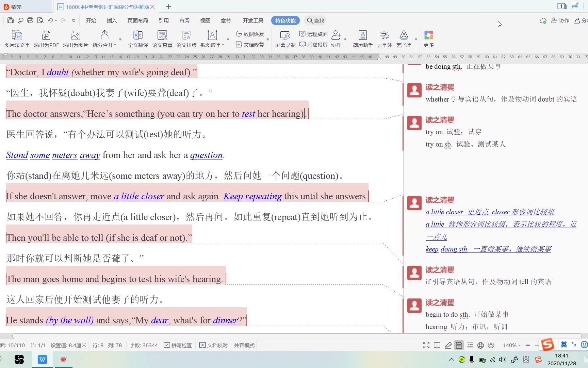
Task: Open zoom level 140% dropdown
Action: [x=512, y=345]
